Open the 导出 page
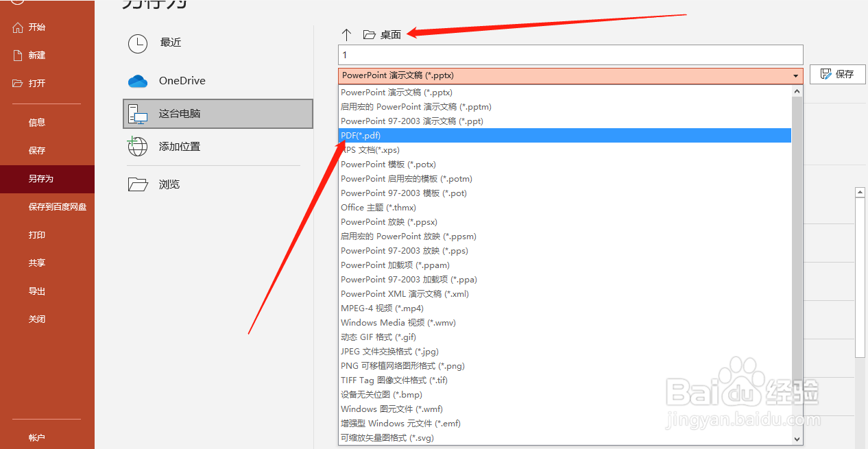The height and width of the screenshot is (449, 868). pos(37,291)
